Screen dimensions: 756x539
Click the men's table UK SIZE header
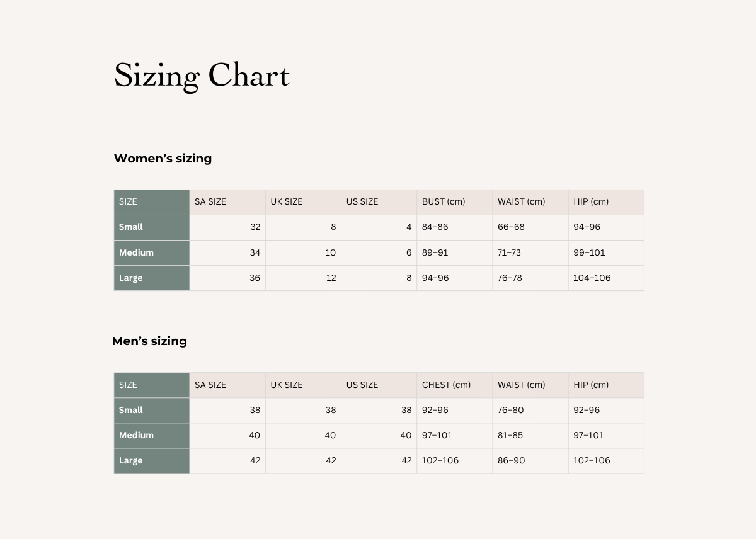coord(287,385)
